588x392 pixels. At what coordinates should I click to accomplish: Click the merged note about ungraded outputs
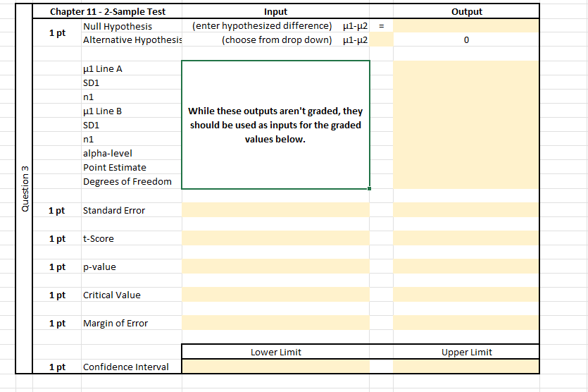tap(275, 125)
